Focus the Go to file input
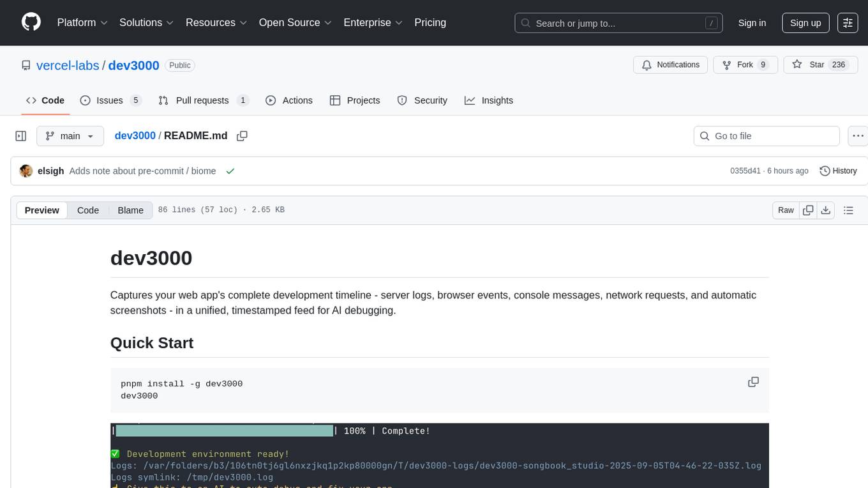This screenshot has height=488, width=868. [767, 136]
